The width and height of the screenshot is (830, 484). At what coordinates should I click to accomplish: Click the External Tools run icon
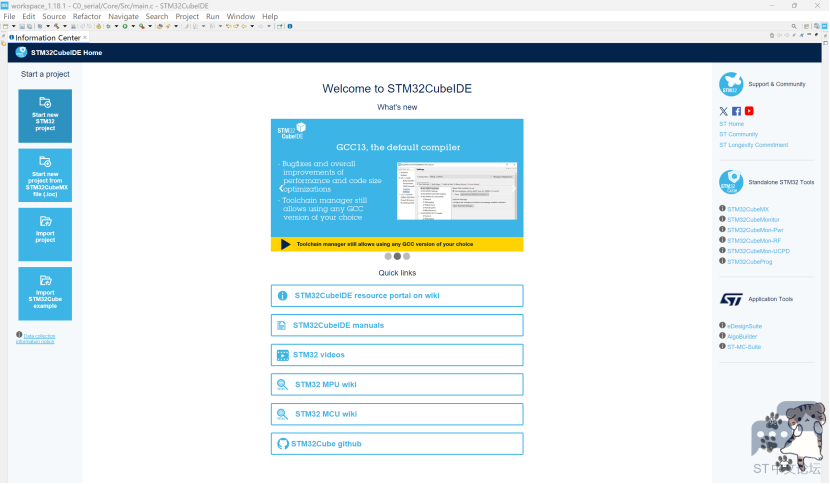point(142,26)
